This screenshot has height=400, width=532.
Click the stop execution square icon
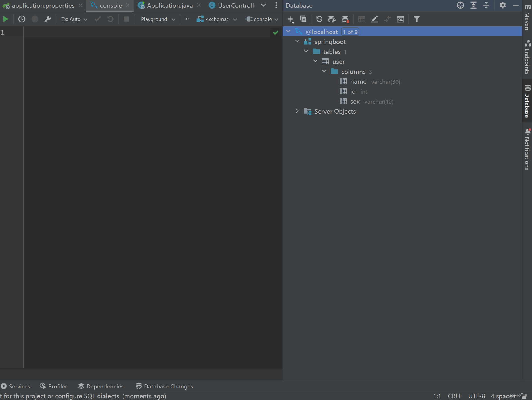point(127,19)
